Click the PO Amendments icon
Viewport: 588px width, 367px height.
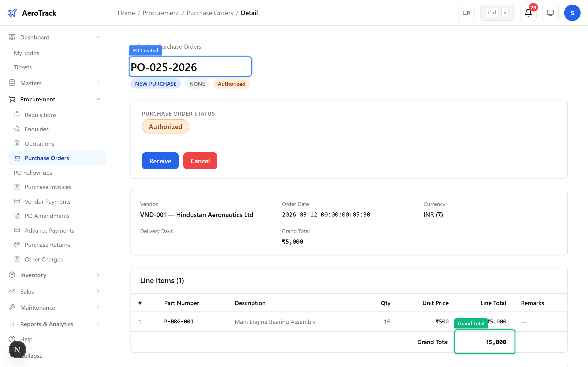[17, 216]
